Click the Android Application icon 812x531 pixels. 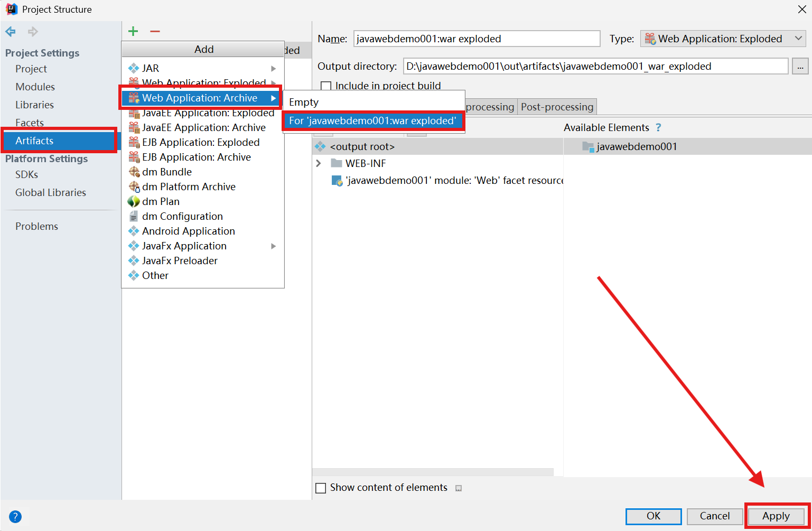click(x=134, y=231)
